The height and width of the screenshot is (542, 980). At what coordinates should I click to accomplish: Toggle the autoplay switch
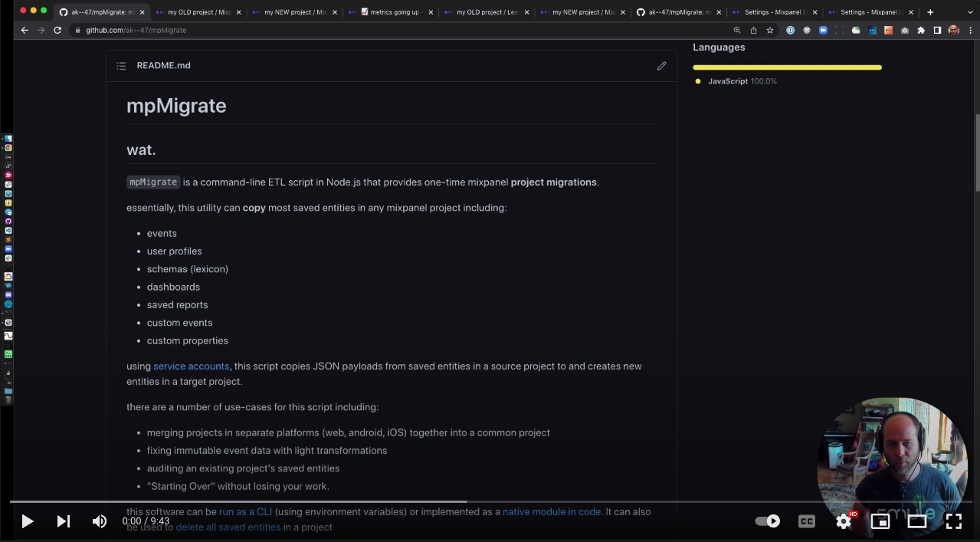(x=768, y=521)
